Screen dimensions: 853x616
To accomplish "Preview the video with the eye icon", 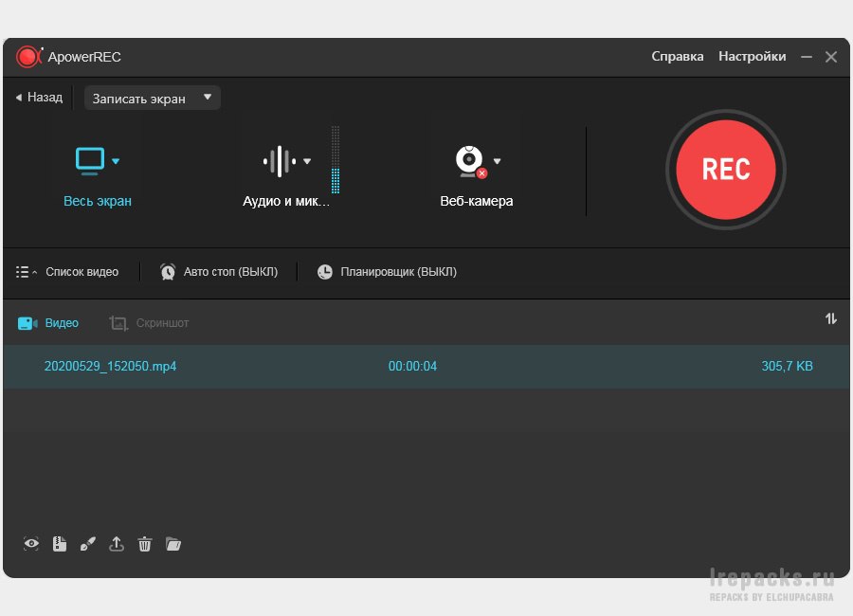I will point(31,544).
